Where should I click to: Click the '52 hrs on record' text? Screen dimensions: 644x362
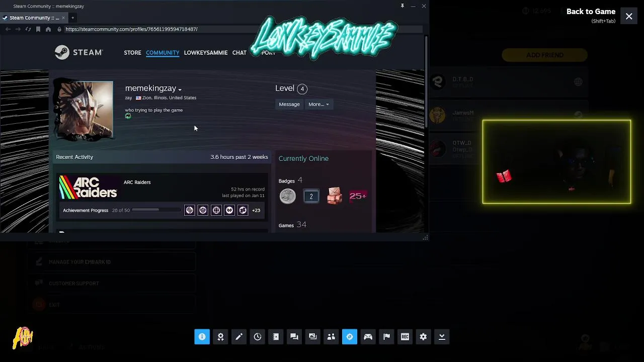tap(248, 189)
